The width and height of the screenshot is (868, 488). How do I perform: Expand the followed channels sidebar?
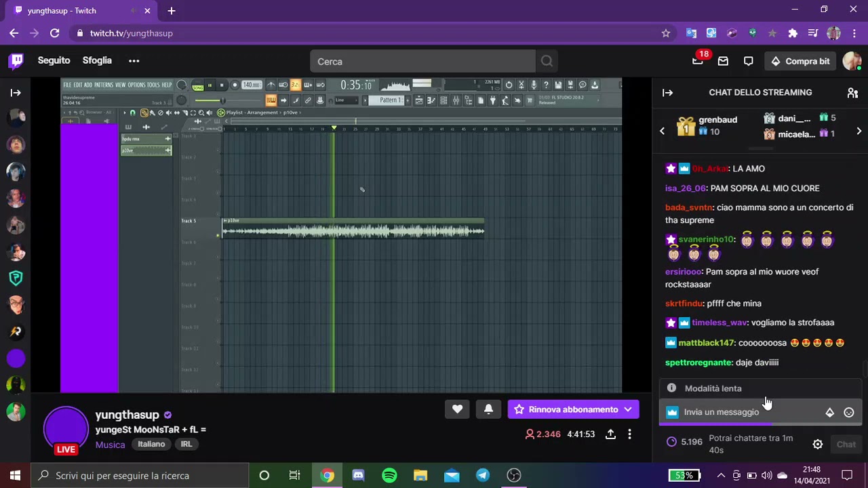point(16,93)
